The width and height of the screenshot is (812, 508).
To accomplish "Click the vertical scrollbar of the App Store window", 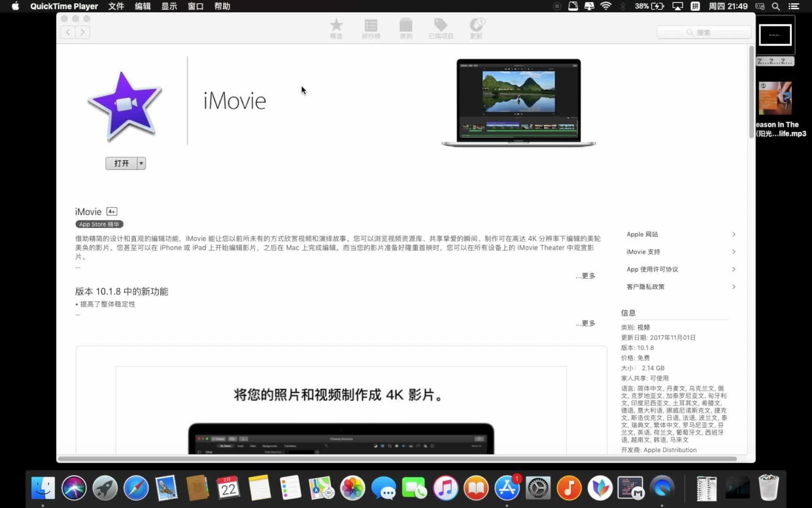I will click(751, 92).
